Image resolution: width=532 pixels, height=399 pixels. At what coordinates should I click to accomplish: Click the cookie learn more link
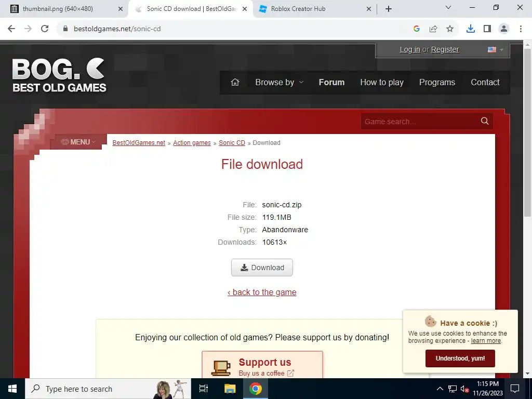tap(486, 341)
